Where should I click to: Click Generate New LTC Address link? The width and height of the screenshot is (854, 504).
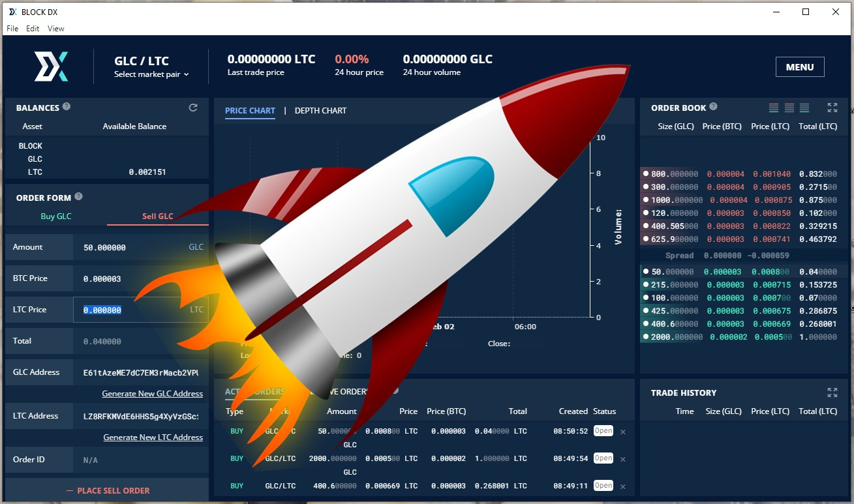point(153,437)
